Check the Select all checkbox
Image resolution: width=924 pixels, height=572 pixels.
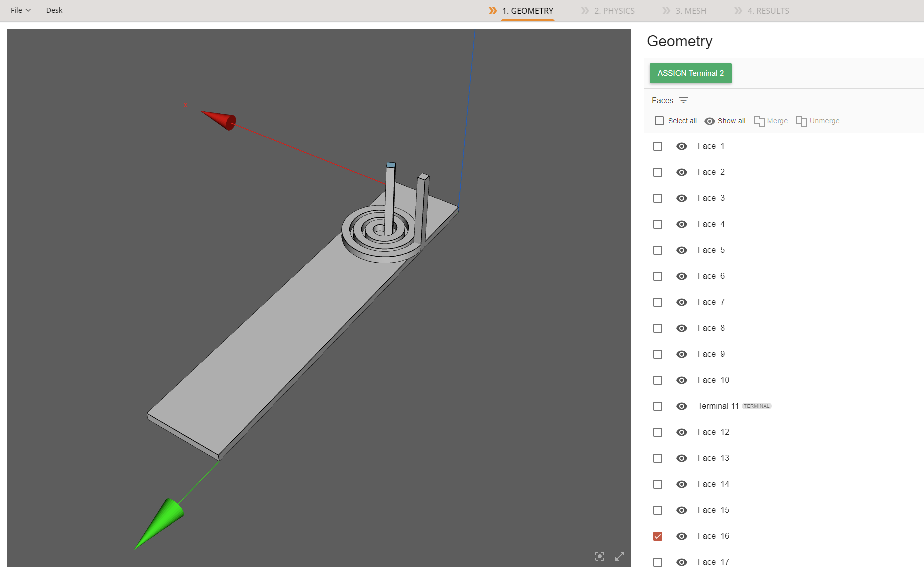pos(659,121)
